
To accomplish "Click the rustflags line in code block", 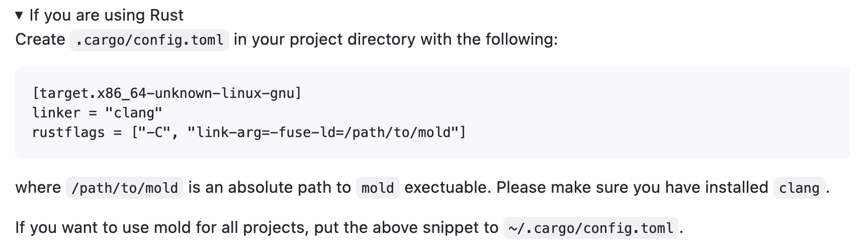I will click(x=249, y=133).
